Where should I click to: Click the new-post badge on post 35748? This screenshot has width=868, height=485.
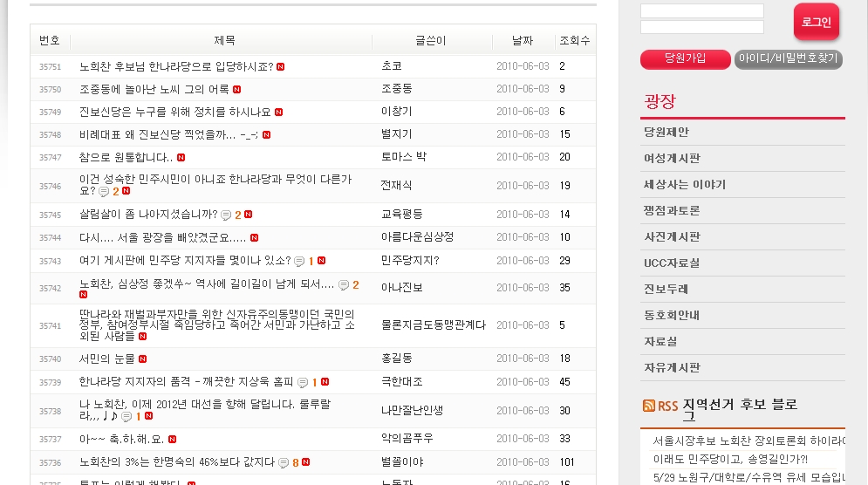(267, 135)
